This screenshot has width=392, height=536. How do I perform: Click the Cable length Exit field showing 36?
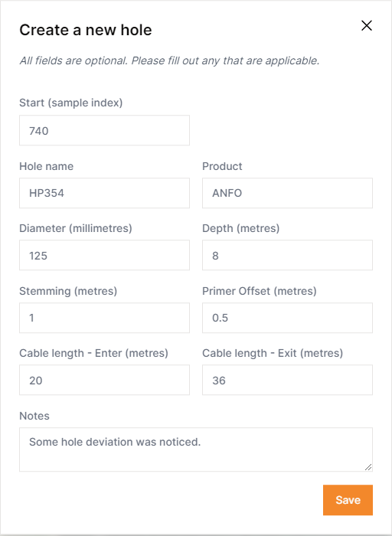287,380
